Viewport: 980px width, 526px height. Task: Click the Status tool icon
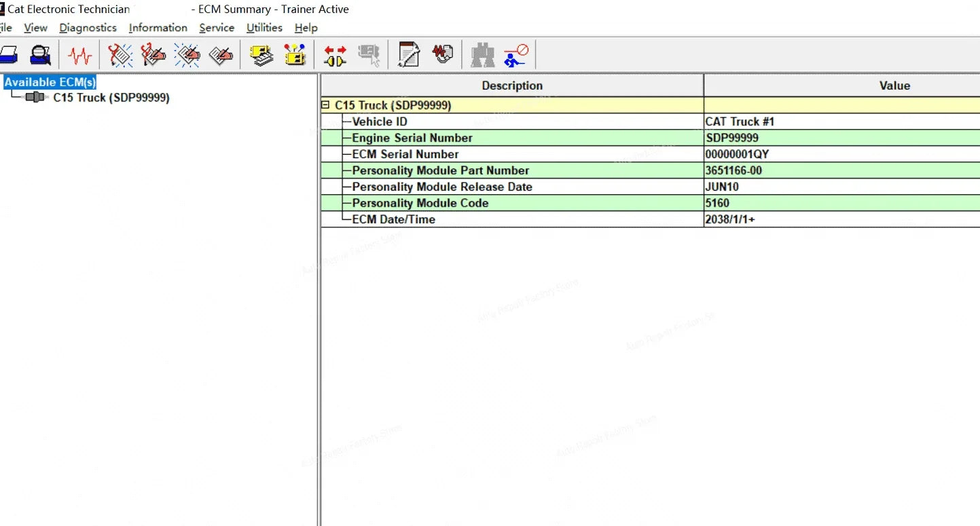point(79,55)
